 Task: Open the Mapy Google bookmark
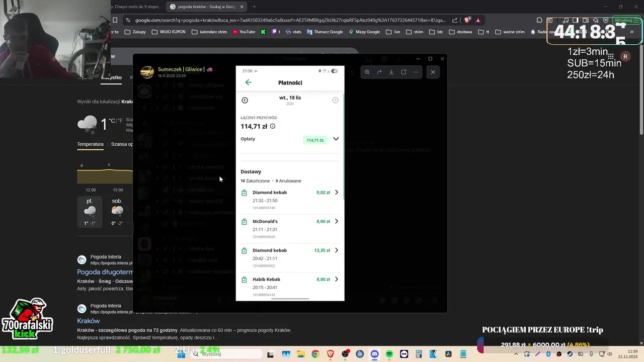(x=364, y=32)
